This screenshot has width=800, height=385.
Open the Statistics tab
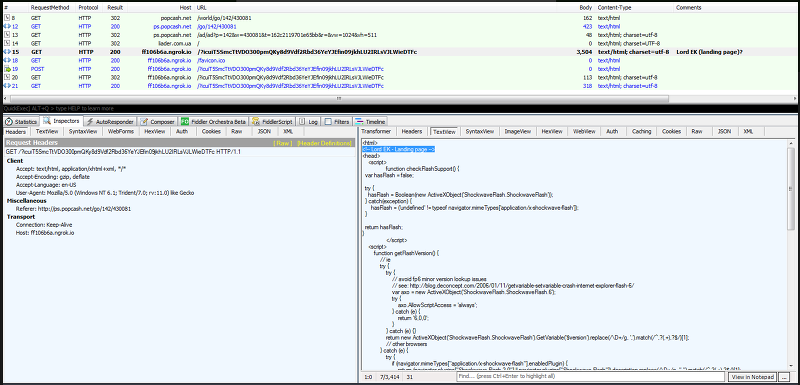click(x=21, y=122)
